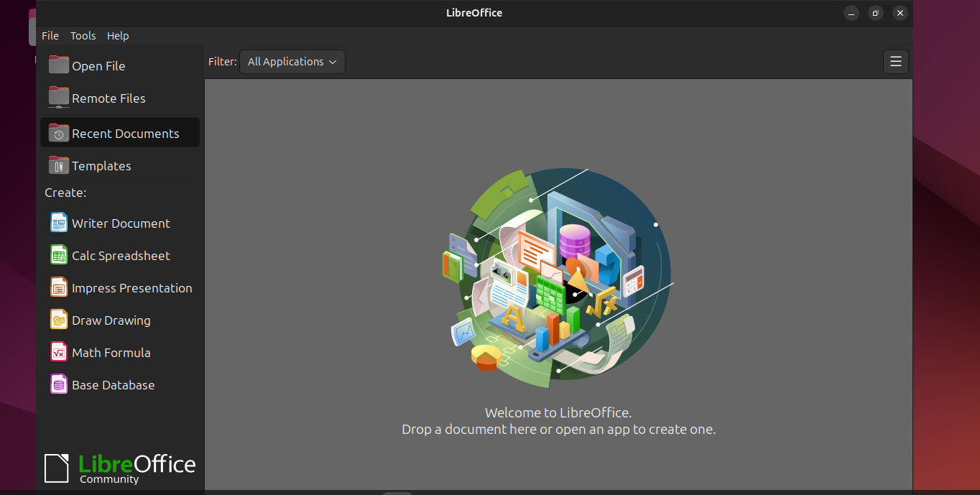This screenshot has height=495, width=980.
Task: Open Remote Files from the sidebar
Action: tap(108, 98)
